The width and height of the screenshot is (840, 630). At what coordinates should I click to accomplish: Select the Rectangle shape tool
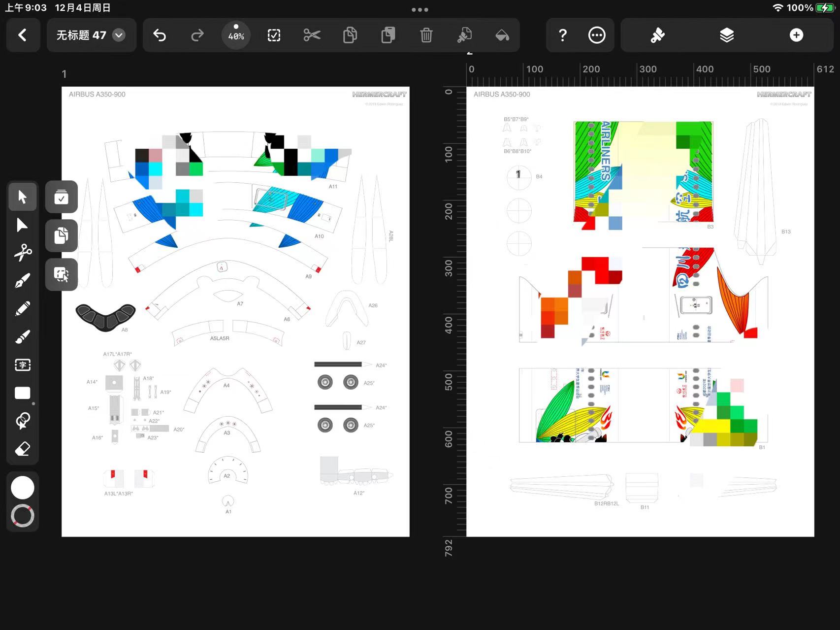23,393
